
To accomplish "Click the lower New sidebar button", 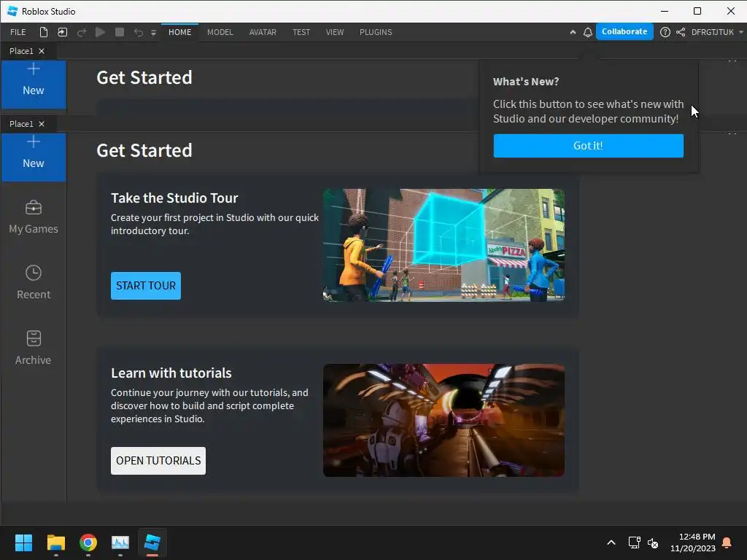I will (x=34, y=156).
